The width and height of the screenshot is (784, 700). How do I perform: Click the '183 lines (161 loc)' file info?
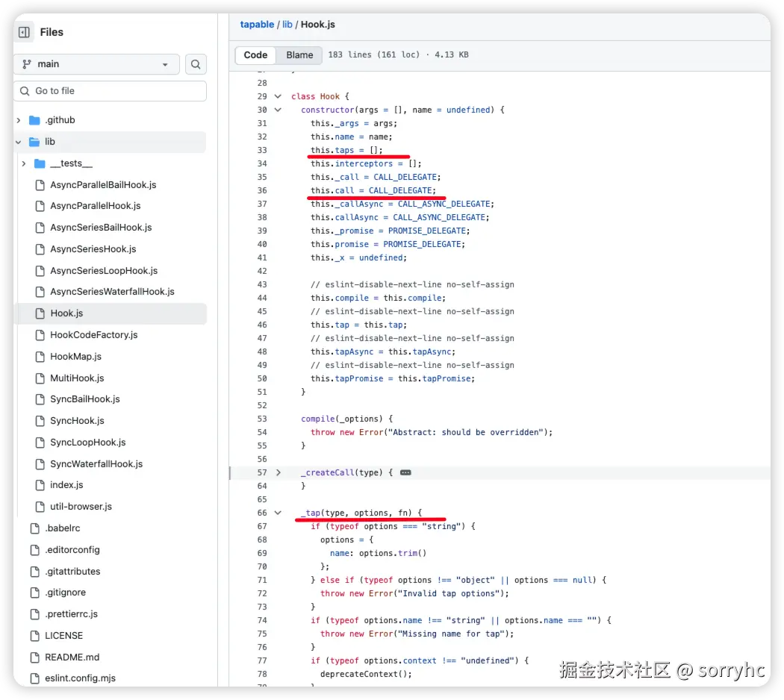click(374, 55)
